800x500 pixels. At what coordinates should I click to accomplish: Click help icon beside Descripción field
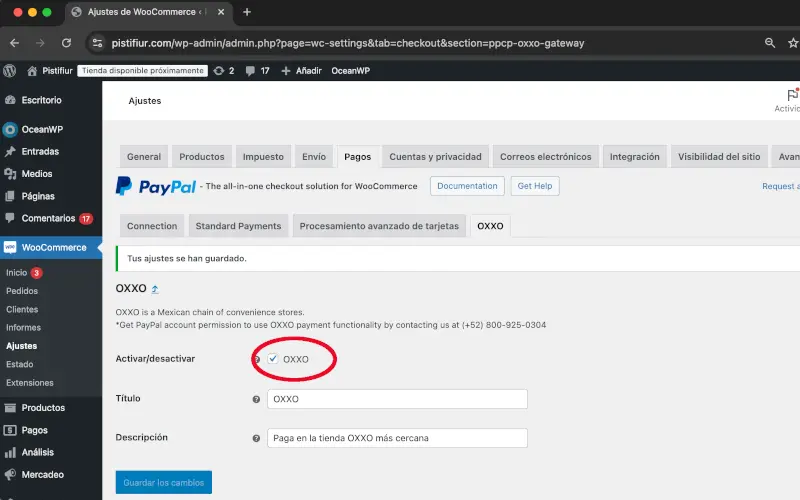(256, 438)
